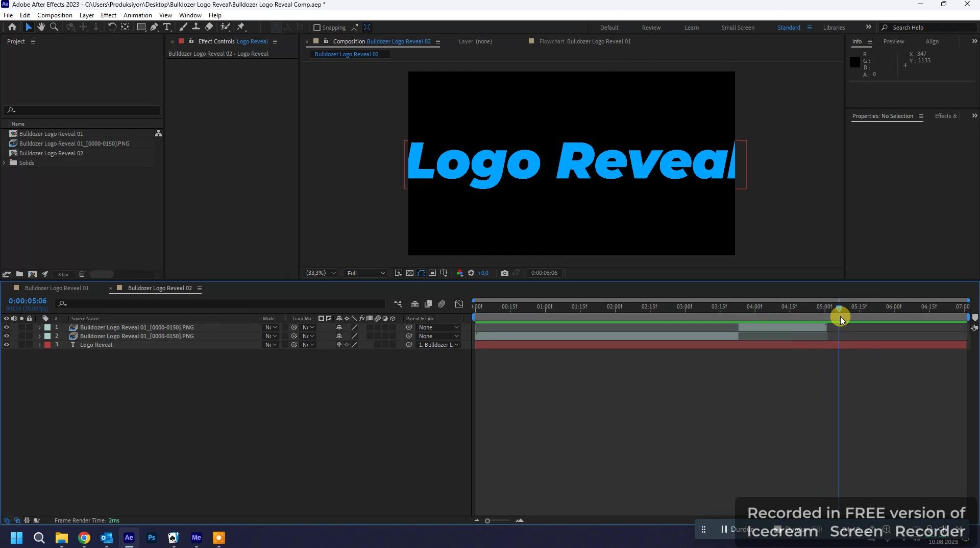Viewport: 980px width, 548px height.
Task: Select the Brush tool
Action: pyautogui.click(x=183, y=27)
